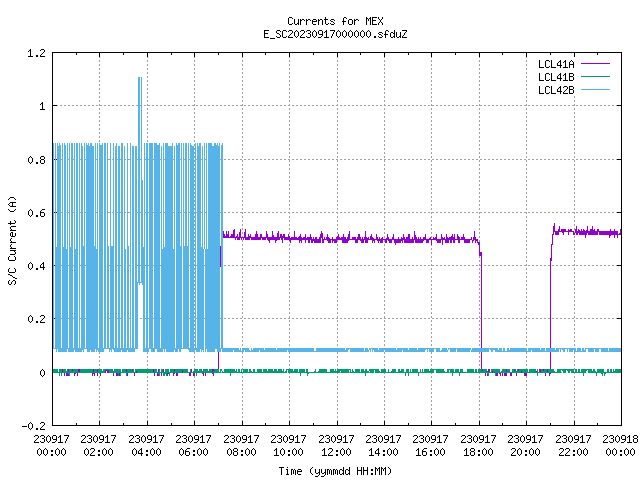The height and width of the screenshot is (480, 640).
Task: Click the x-axis tick 230917 22:00
Action: coord(573,446)
